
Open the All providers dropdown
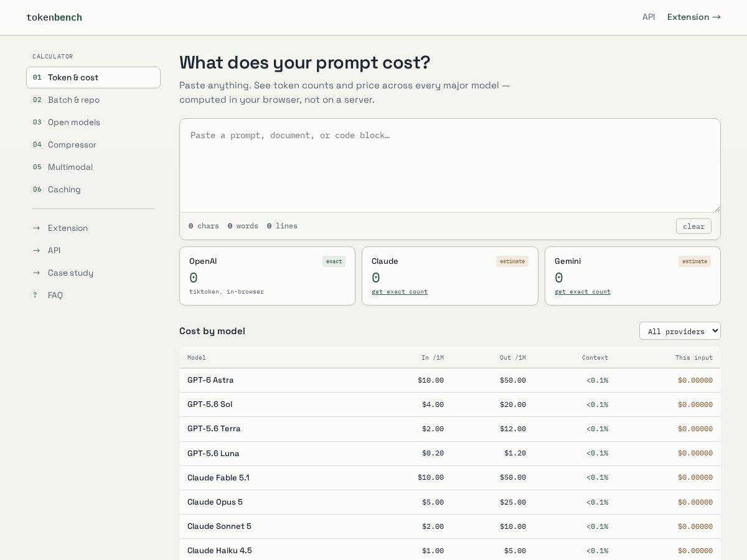click(x=680, y=331)
